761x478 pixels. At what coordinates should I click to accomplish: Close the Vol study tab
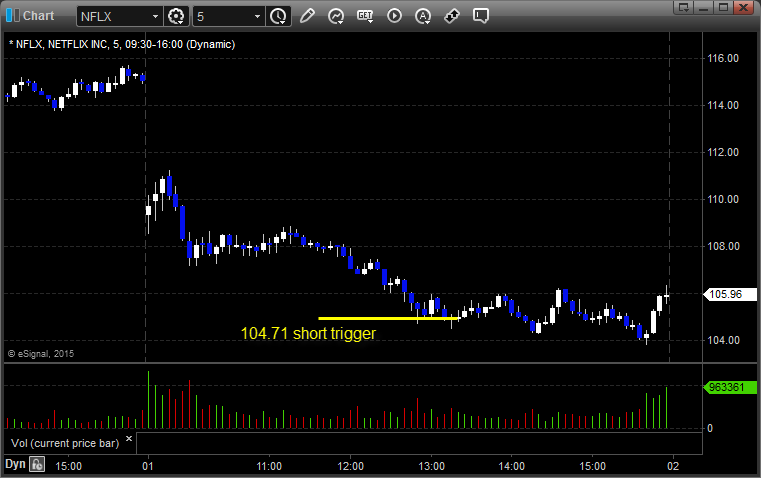point(129,438)
